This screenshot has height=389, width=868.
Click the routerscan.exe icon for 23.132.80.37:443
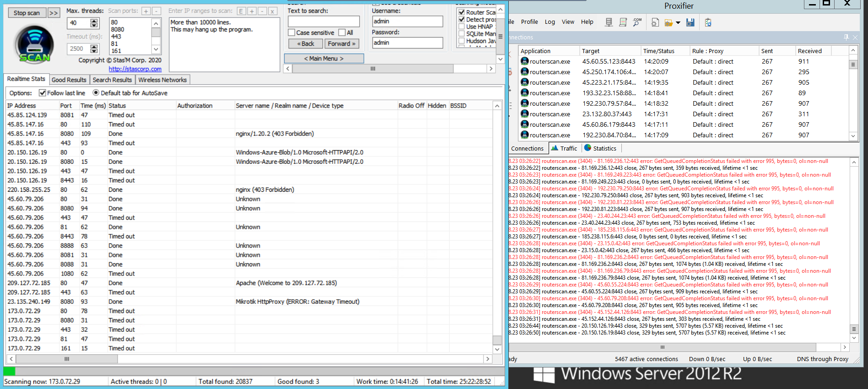(525, 113)
